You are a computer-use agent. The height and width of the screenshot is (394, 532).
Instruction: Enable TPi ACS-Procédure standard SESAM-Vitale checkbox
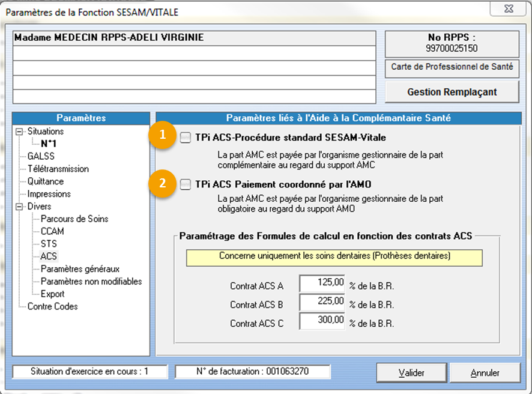186,138
